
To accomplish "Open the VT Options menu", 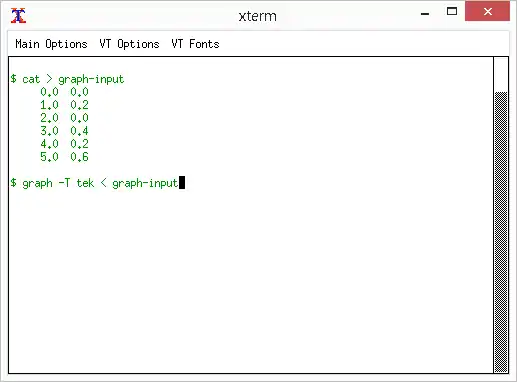I will tap(129, 44).
